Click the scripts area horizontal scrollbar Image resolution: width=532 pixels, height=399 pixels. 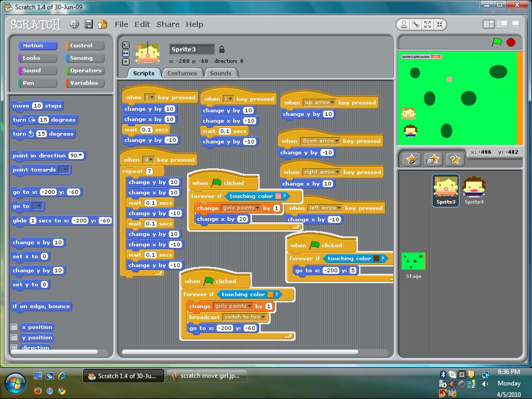click(240, 352)
